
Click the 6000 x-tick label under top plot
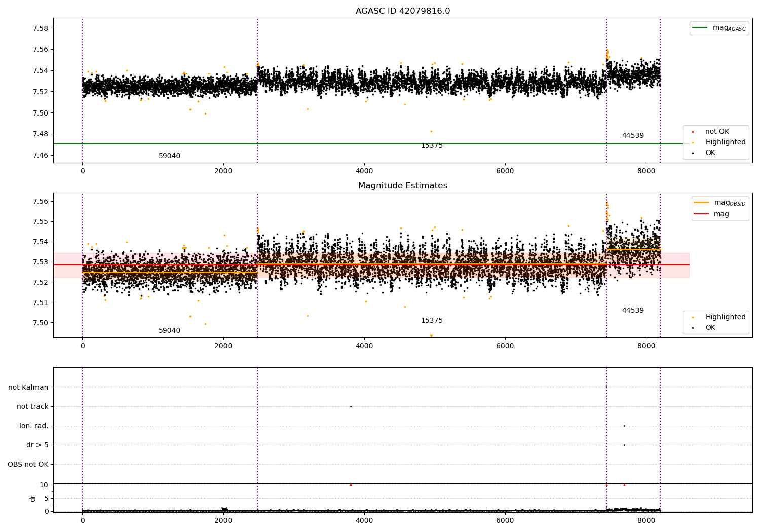(505, 171)
